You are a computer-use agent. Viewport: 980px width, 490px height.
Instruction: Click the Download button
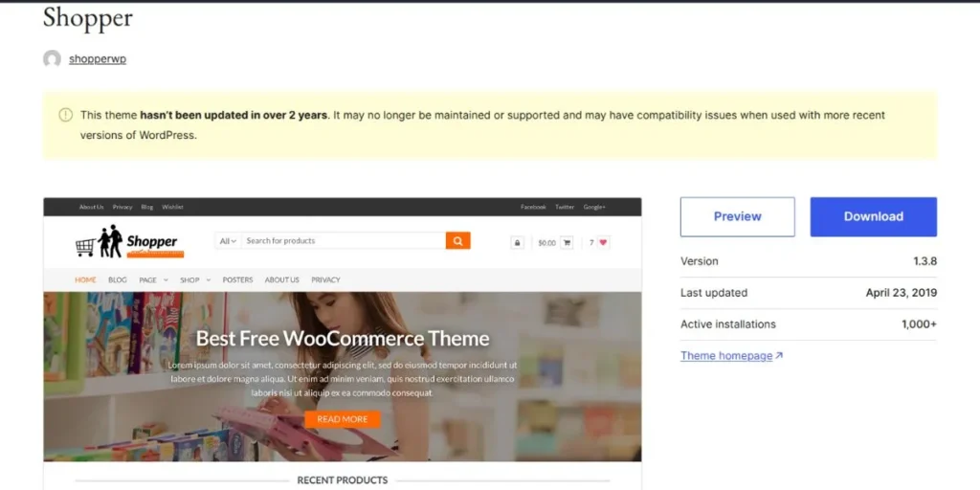tap(873, 217)
